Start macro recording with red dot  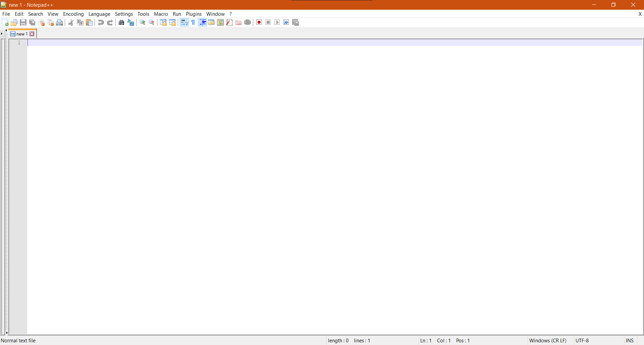click(x=259, y=22)
